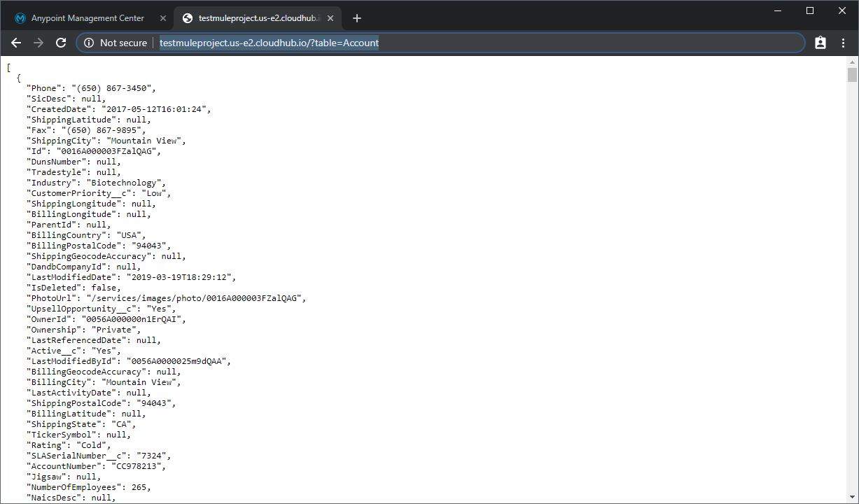Click the "DunsNumber" key
The width and height of the screenshot is (859, 504).
[x=57, y=162]
